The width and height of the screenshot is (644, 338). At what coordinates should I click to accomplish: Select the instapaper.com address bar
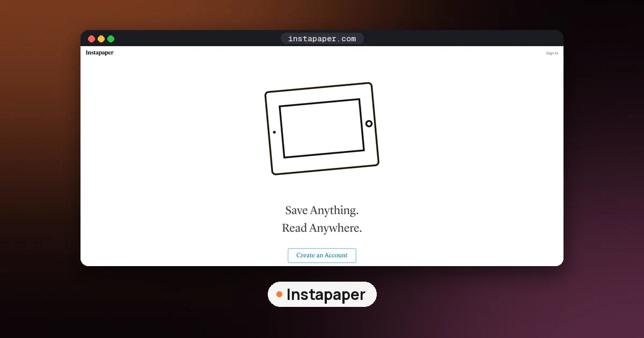tap(322, 39)
